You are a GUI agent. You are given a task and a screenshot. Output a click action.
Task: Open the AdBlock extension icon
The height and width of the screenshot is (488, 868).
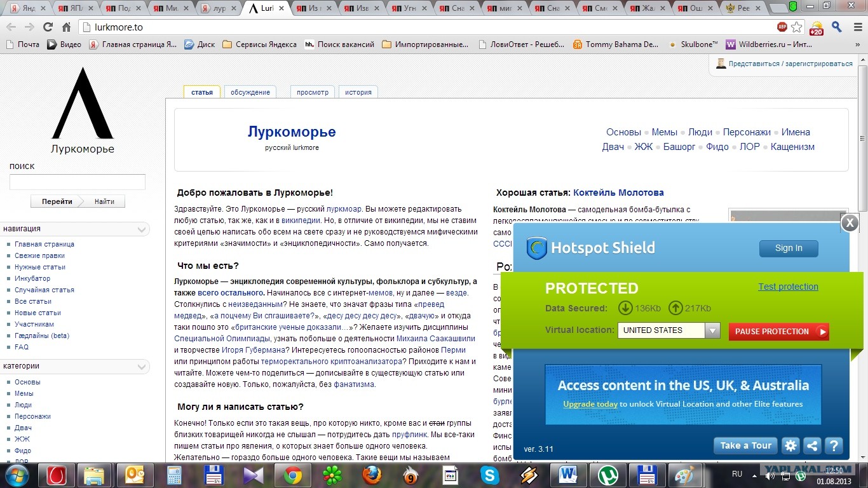(x=782, y=27)
